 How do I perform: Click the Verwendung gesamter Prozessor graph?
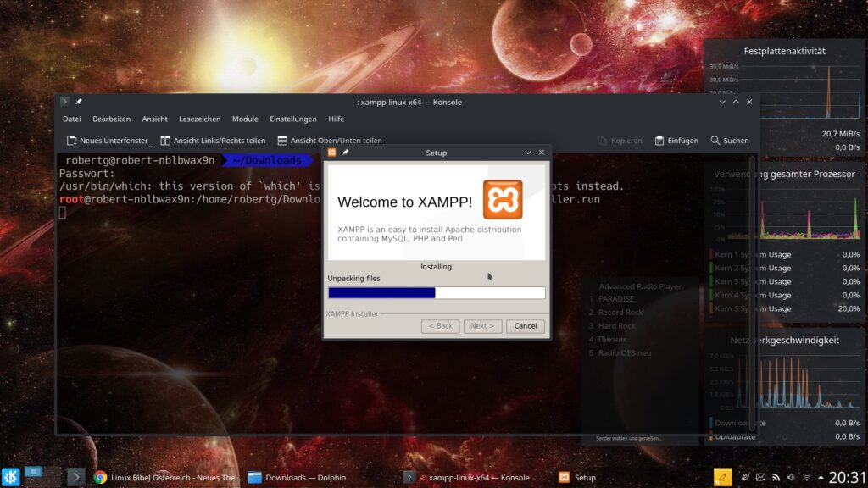(x=784, y=213)
